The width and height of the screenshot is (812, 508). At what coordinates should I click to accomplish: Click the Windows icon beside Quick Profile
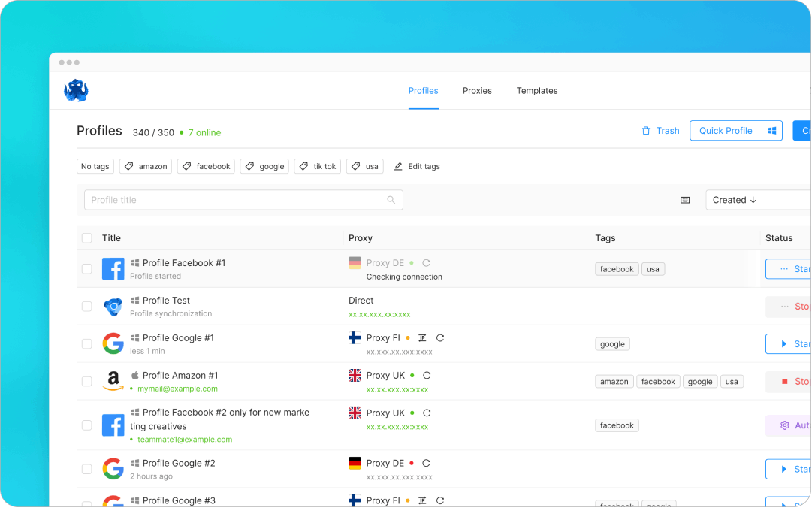pos(772,130)
